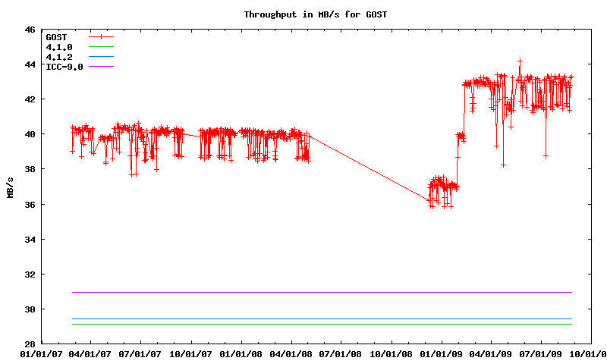Click the ICC-9.0 legend line sample
This screenshot has width=607, height=364.
[x=101, y=67]
